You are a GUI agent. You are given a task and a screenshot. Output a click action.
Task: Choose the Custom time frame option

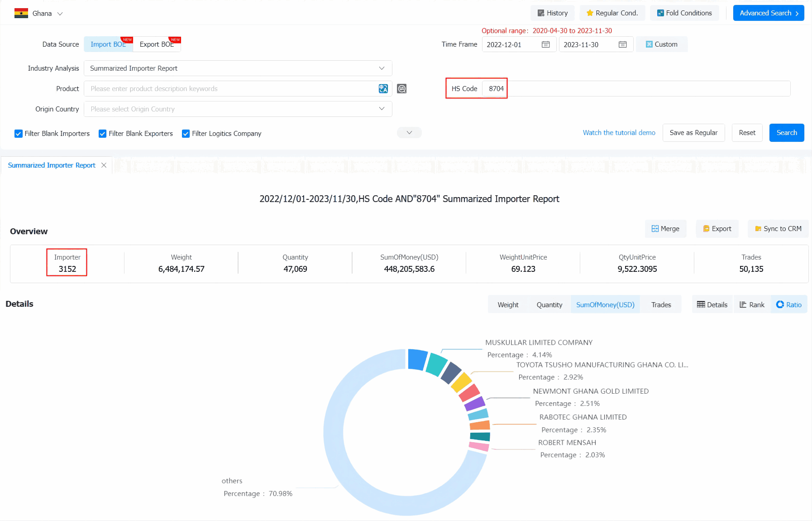[661, 44]
